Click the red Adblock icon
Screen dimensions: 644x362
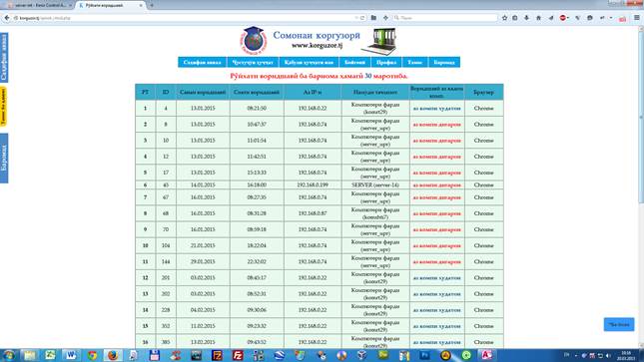(x=563, y=18)
